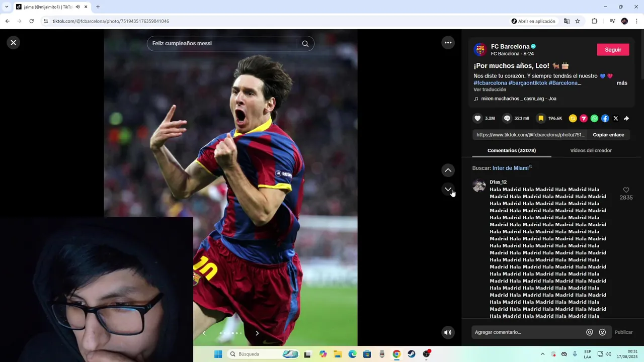Open the Chrome extensions puzzle icon

[x=594, y=21]
